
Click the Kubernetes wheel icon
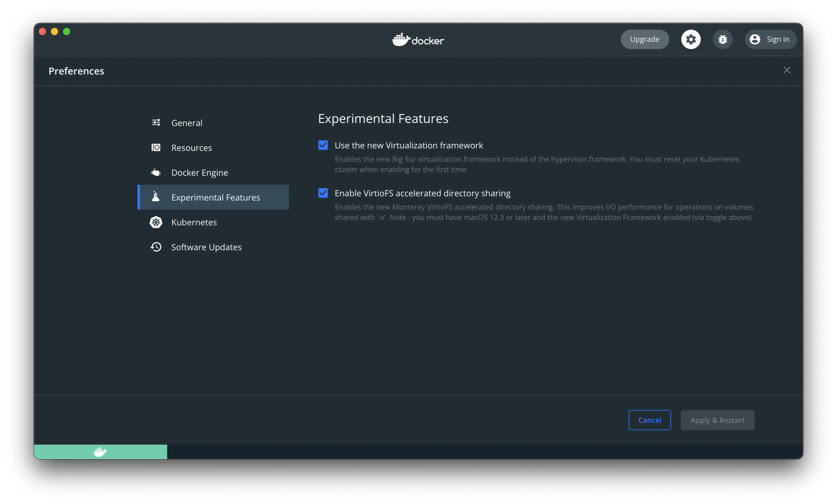click(x=156, y=222)
